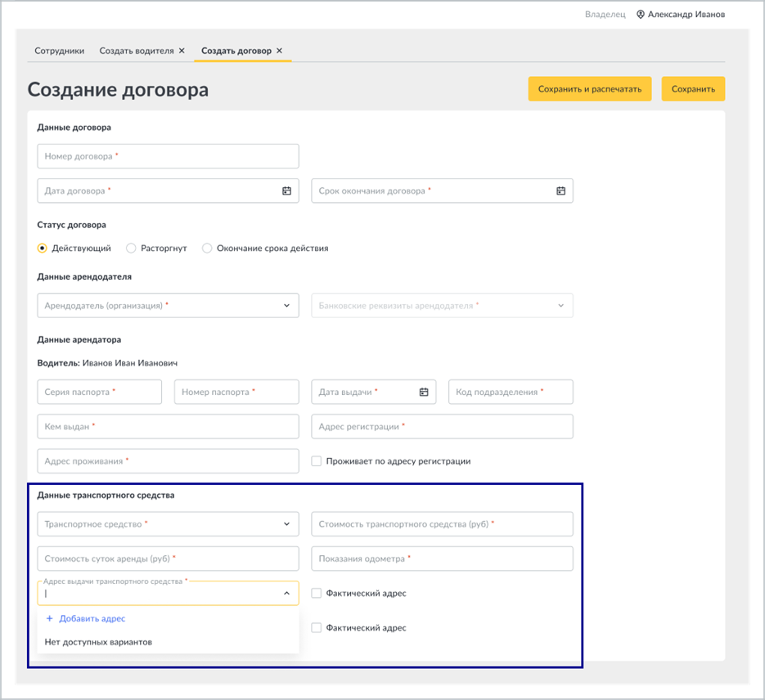Focus Кем выдан input field
765x700 pixels.
pyautogui.click(x=169, y=427)
